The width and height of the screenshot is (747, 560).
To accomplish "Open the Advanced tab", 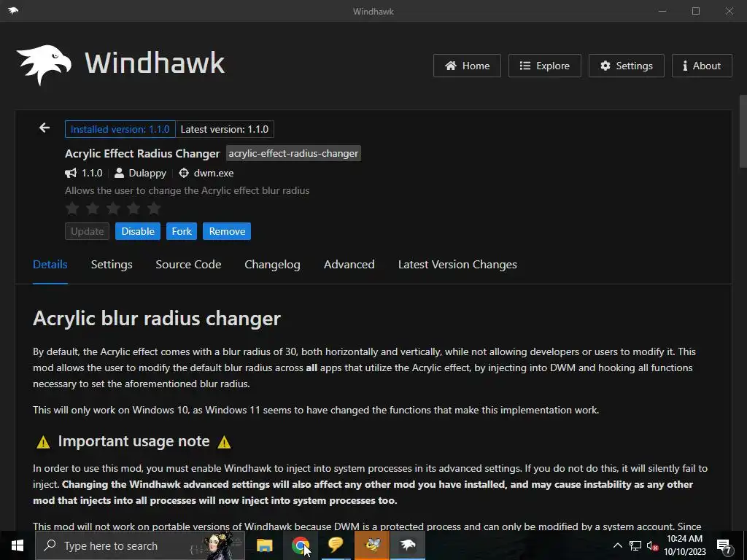I will point(349,264).
